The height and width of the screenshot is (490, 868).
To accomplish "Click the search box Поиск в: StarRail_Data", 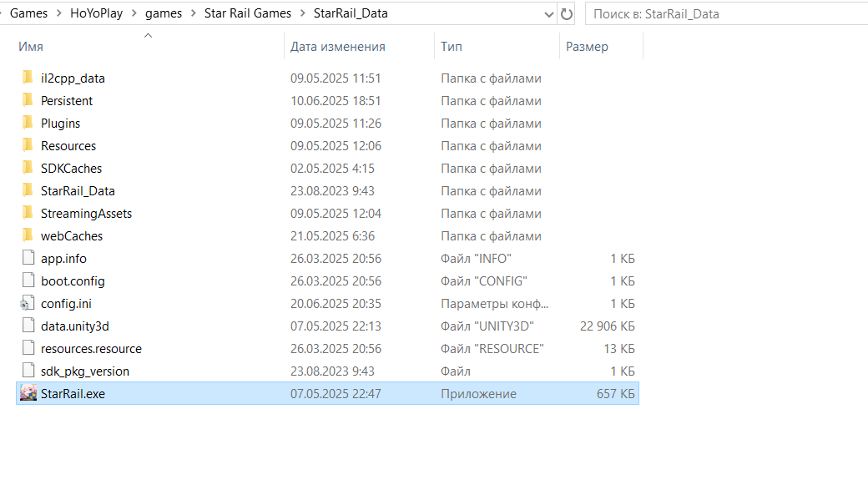I will [726, 14].
